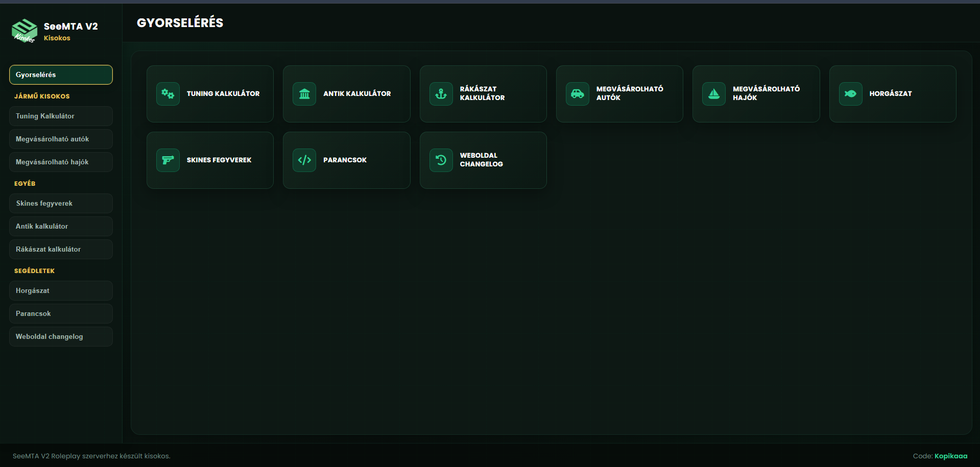Click the GYORSELÉRÉS page heading
The width and height of the screenshot is (980, 467).
pos(180,23)
